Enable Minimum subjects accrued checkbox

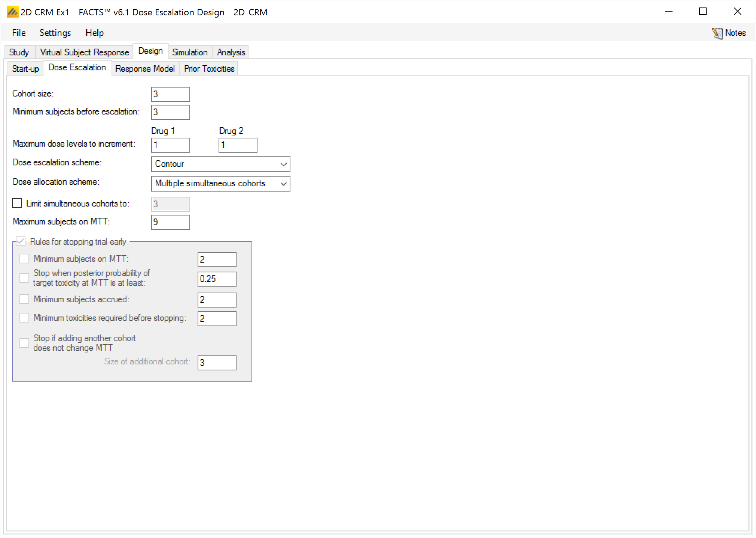click(x=24, y=299)
